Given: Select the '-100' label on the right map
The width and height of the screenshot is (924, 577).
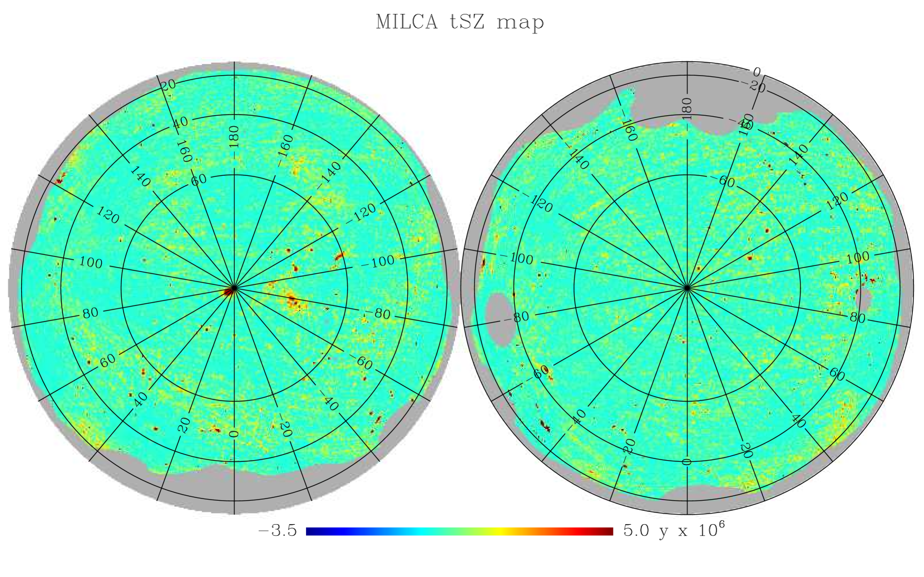Looking at the screenshot, I should 516,259.
